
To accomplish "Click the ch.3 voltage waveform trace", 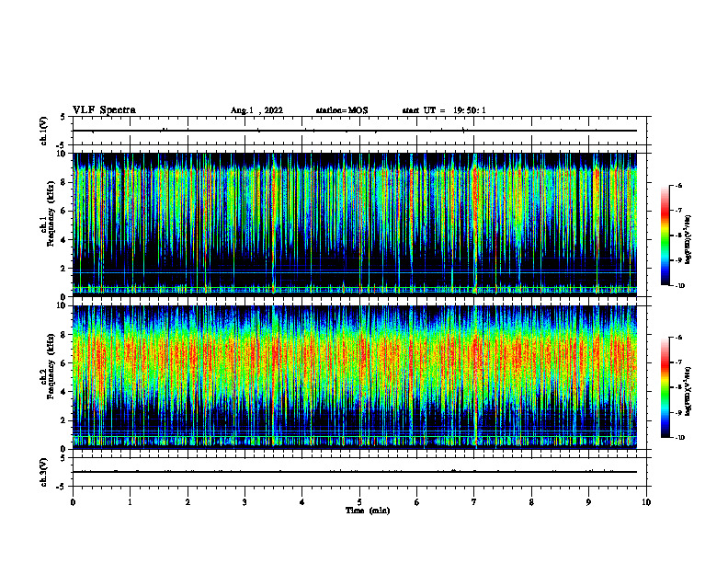I will [x=355, y=472].
